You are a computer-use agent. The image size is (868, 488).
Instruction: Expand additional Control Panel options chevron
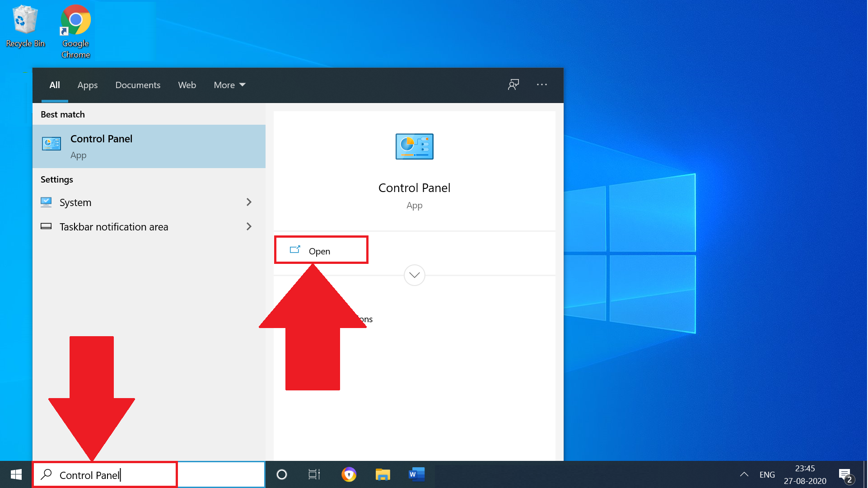coord(414,275)
